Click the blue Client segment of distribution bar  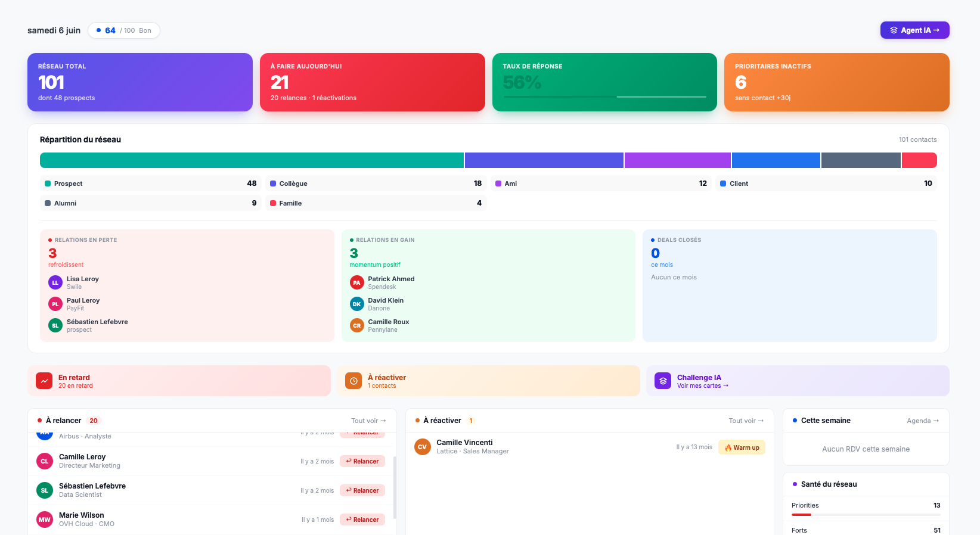pyautogui.click(x=776, y=160)
